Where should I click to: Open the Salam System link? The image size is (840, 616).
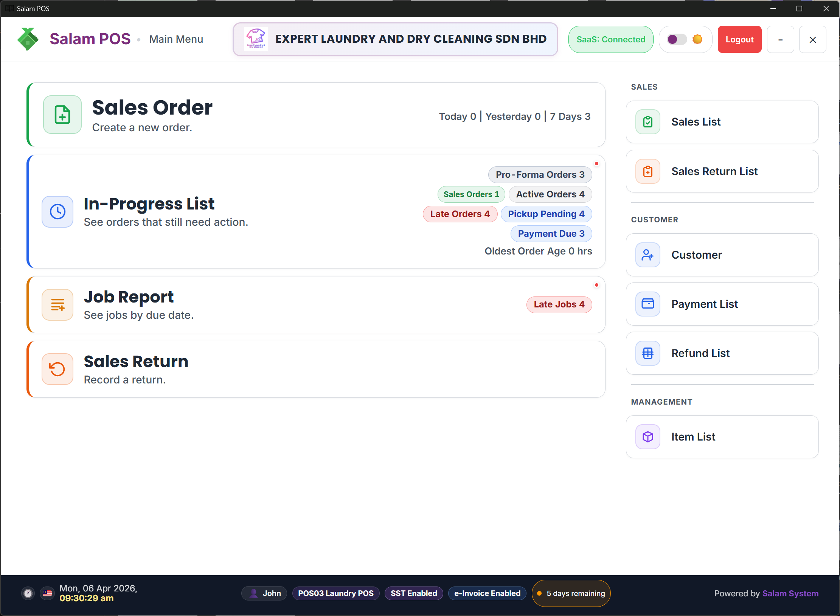790,593
